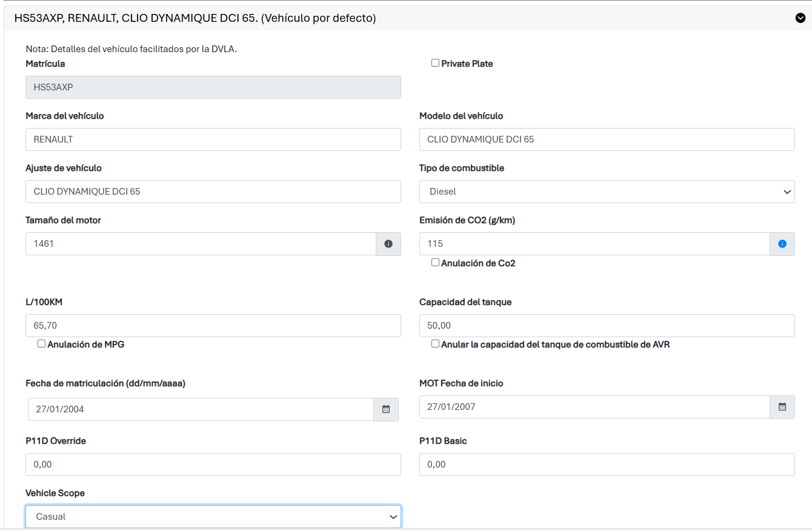Viewport: 812px width, 530px height.
Task: Click the engine size info icon
Action: pos(388,244)
